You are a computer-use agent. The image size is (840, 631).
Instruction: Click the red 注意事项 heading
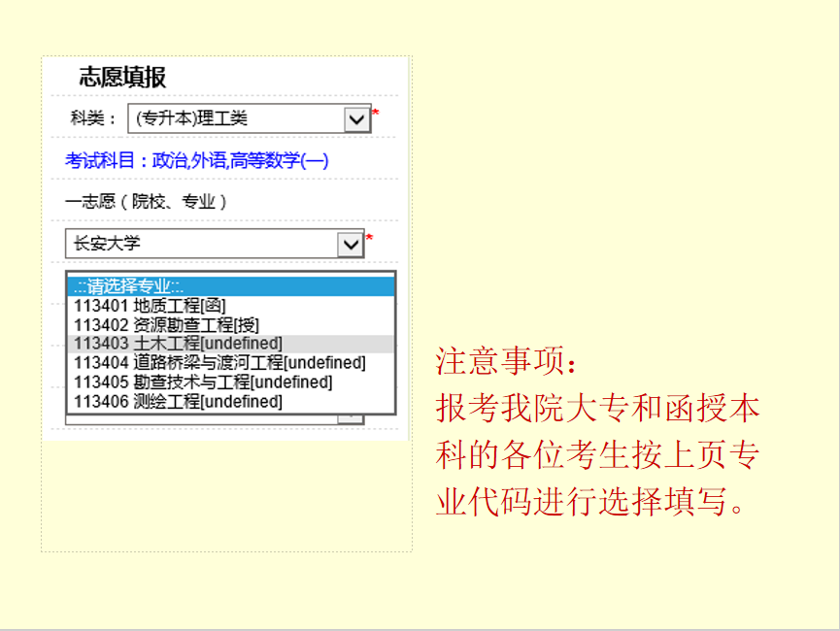pos(509,362)
